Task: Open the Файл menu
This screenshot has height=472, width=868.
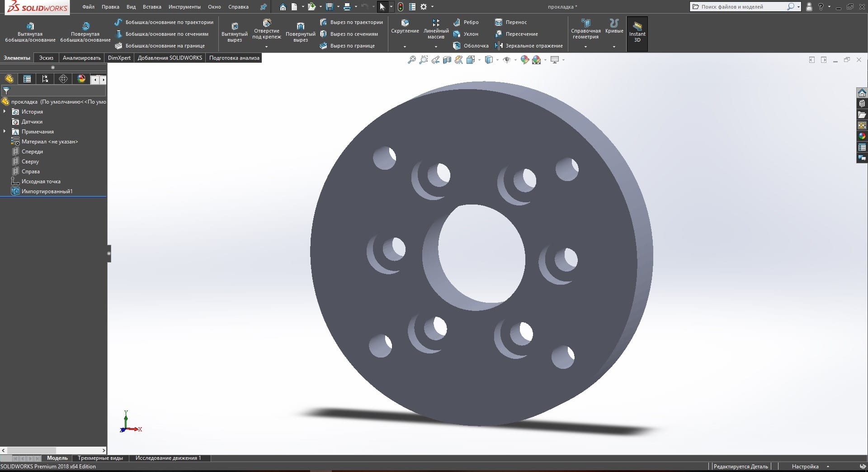Action: pos(89,7)
